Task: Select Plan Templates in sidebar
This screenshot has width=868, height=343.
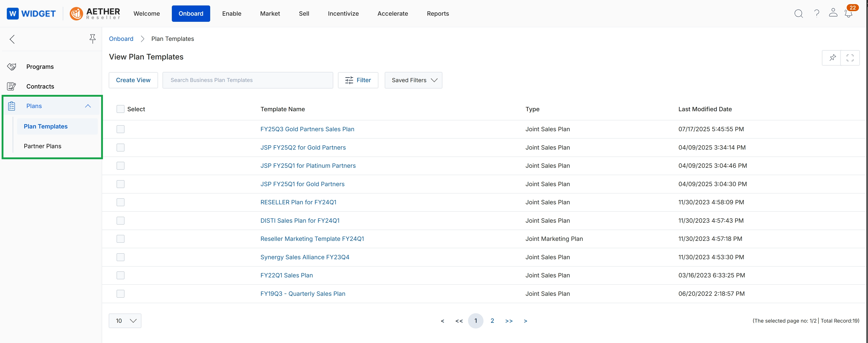Action: tap(57, 126)
